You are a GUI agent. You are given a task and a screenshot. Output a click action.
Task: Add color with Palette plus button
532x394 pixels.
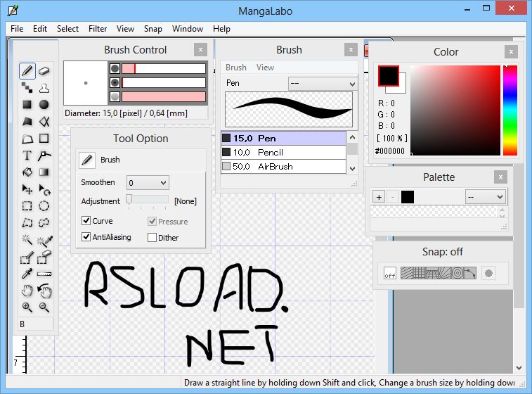tap(379, 197)
